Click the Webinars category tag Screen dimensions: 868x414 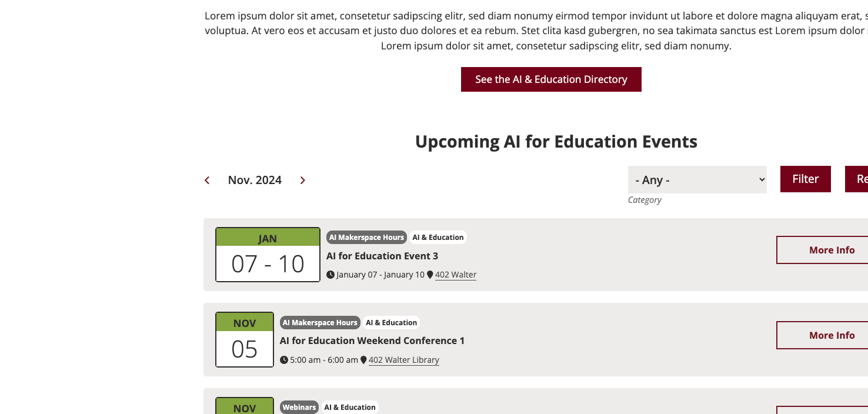(299, 408)
